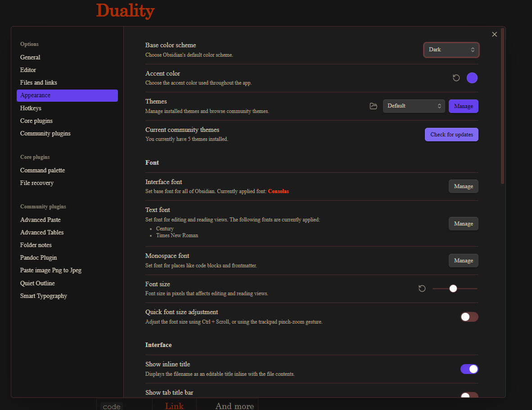Image resolution: width=532 pixels, height=410 pixels.
Task: Click the Consolas font name text
Action: [x=278, y=191]
